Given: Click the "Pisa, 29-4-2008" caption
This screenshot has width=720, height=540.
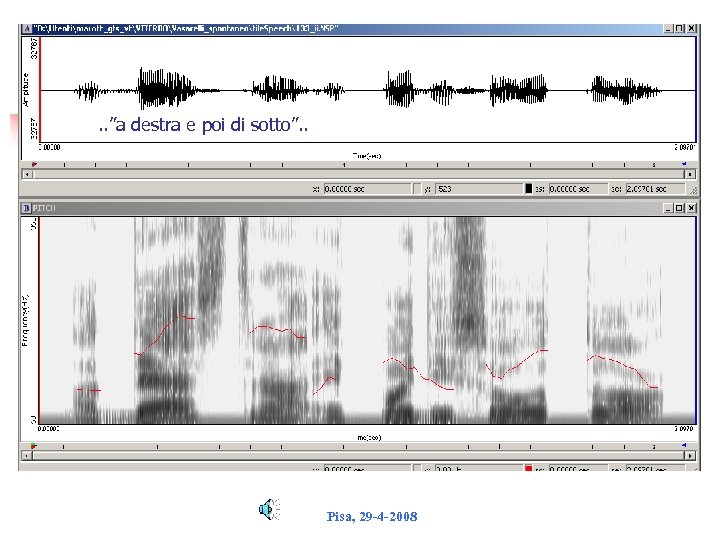Looking at the screenshot, I should [x=372, y=517].
